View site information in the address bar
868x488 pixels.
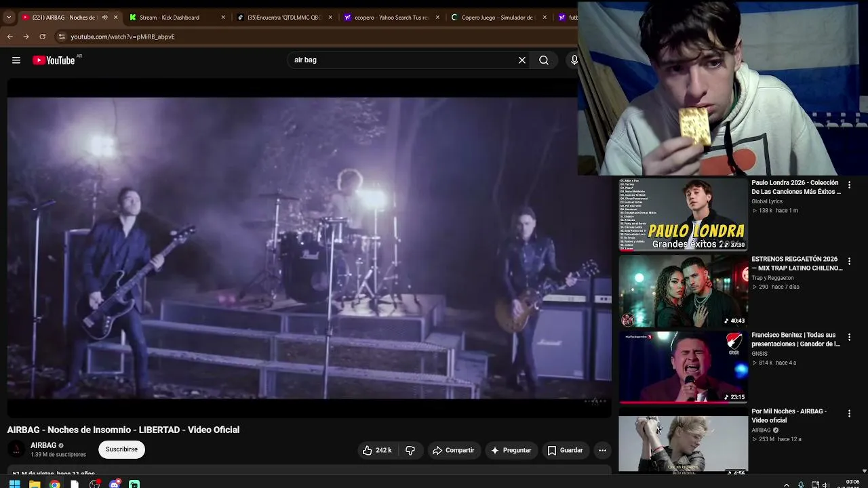click(62, 37)
